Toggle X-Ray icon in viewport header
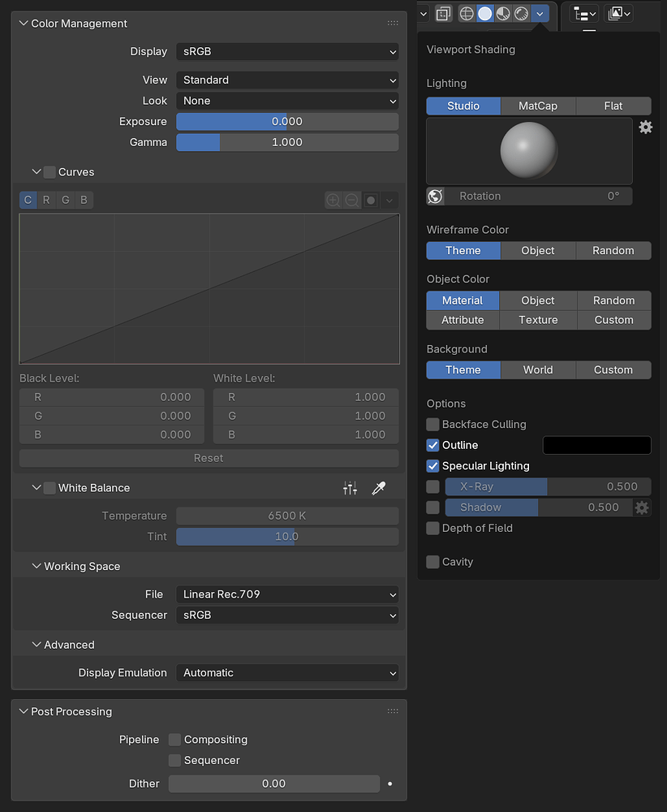The image size is (667, 812). [444, 14]
